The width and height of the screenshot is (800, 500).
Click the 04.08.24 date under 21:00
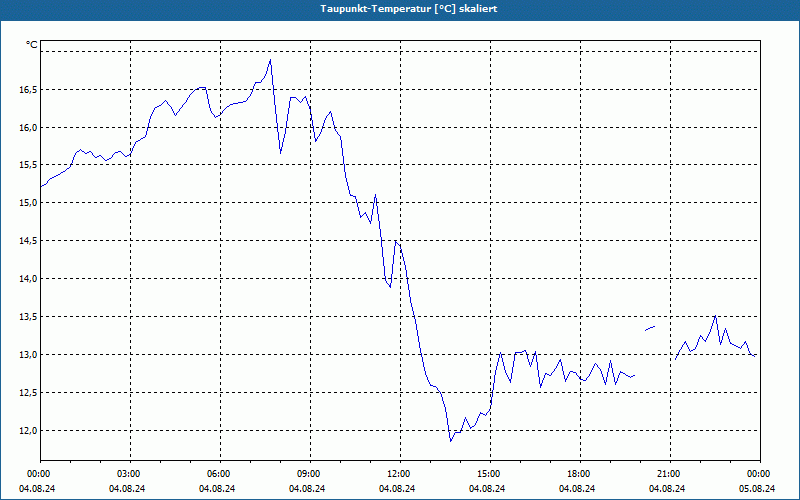click(x=667, y=489)
